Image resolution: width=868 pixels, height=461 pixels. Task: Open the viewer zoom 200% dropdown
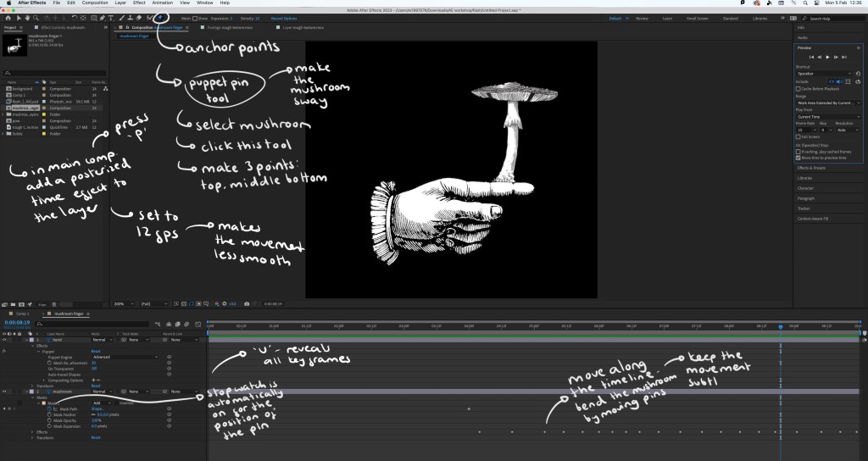coord(120,303)
